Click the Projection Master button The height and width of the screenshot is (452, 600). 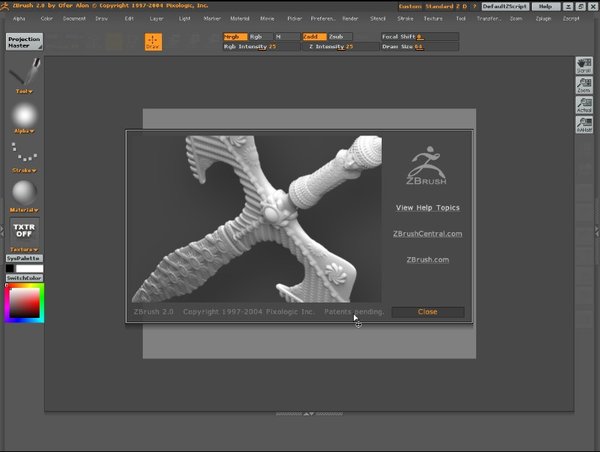click(x=24, y=41)
